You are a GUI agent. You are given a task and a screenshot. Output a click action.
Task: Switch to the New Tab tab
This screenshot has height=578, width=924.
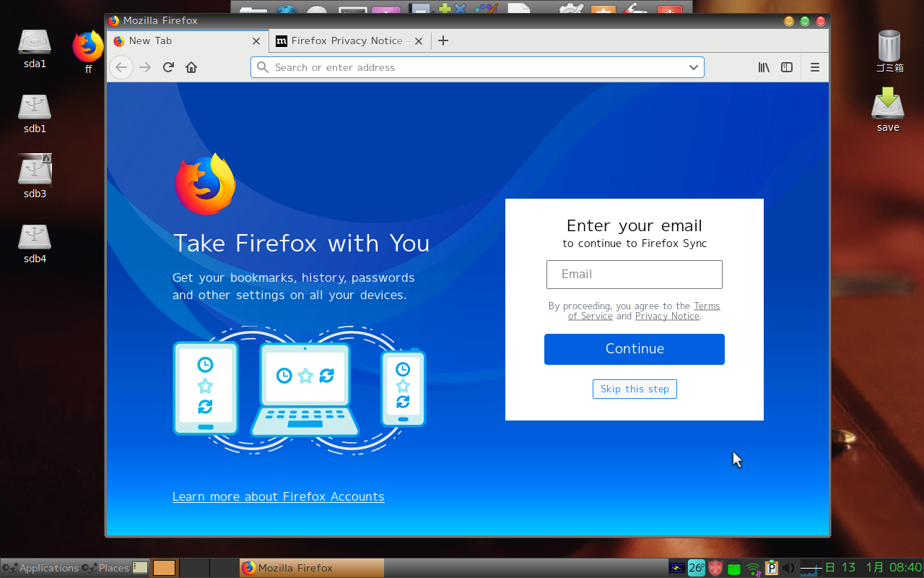[x=188, y=41]
